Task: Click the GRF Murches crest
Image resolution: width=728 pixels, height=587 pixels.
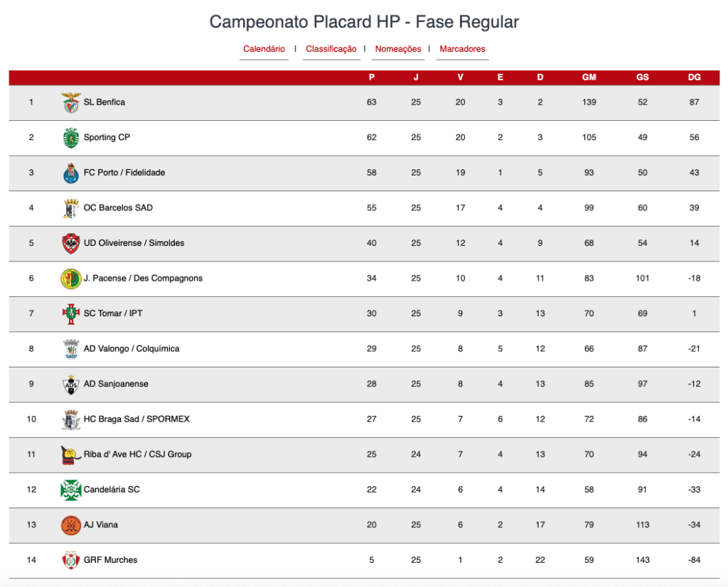Action: (x=71, y=560)
